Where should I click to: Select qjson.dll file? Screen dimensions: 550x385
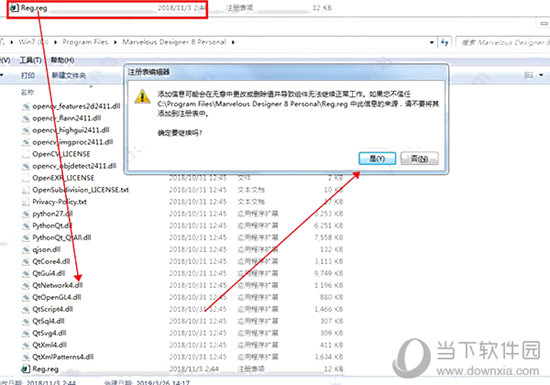click(x=46, y=249)
